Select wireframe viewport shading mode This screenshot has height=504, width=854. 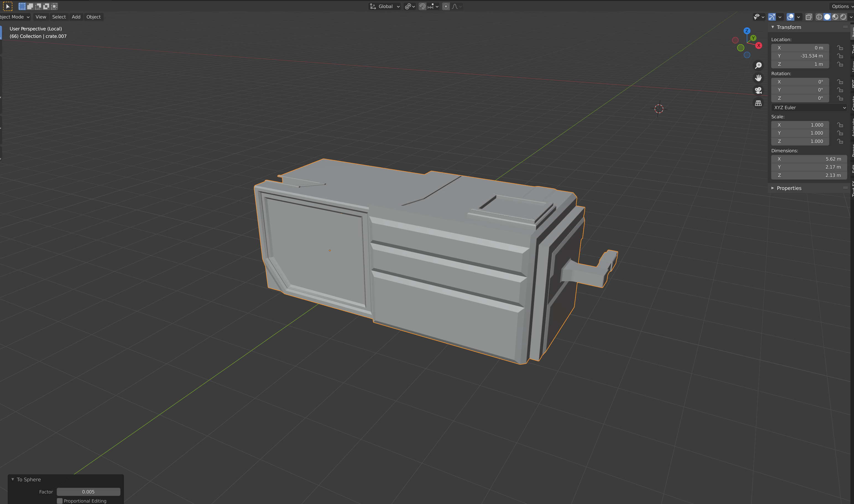coord(819,17)
